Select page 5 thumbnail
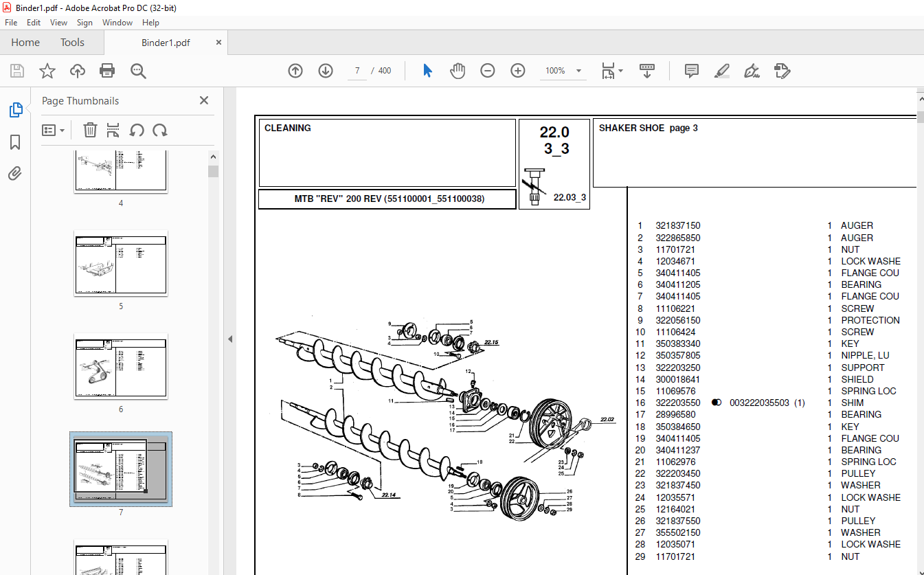Viewport: 924px width, 575px height. (x=121, y=262)
